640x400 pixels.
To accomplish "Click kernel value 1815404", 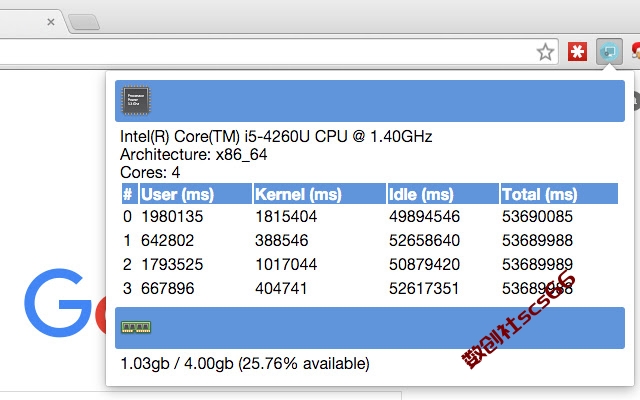I will 286,216.
